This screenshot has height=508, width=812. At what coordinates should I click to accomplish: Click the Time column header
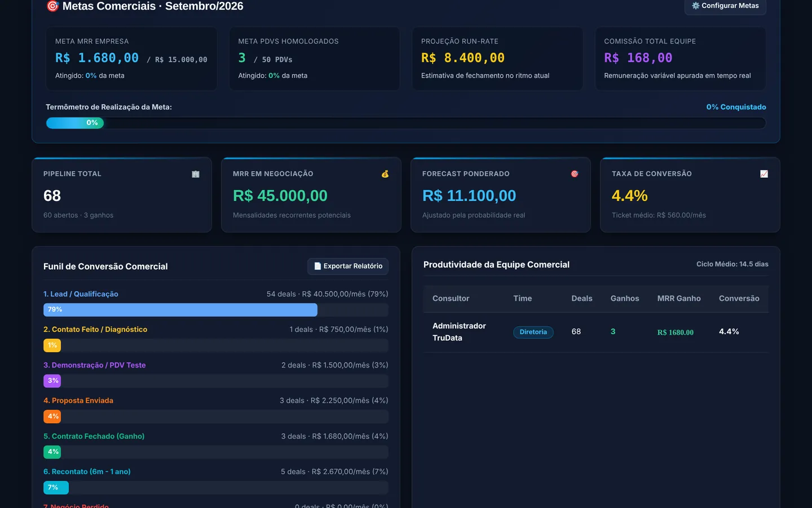(522, 299)
